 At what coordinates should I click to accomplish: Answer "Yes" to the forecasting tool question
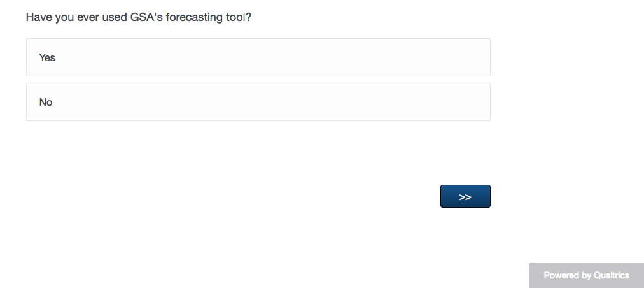(x=258, y=57)
